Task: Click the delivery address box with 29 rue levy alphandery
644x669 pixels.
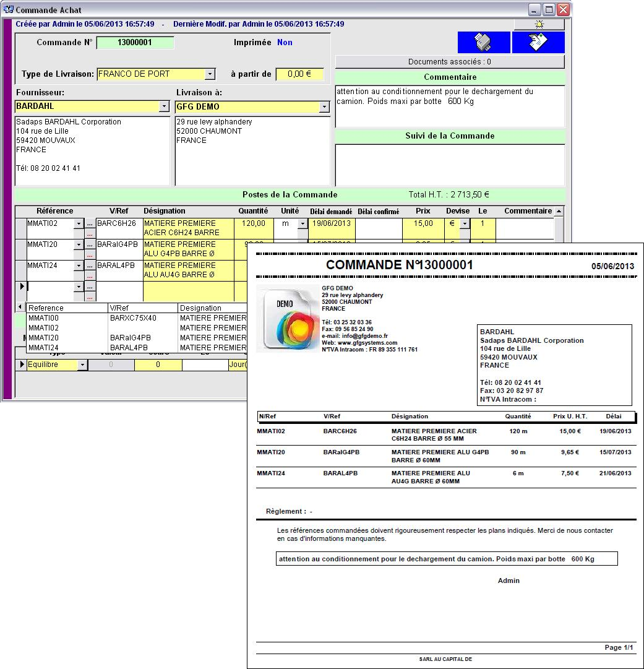Action: point(252,150)
